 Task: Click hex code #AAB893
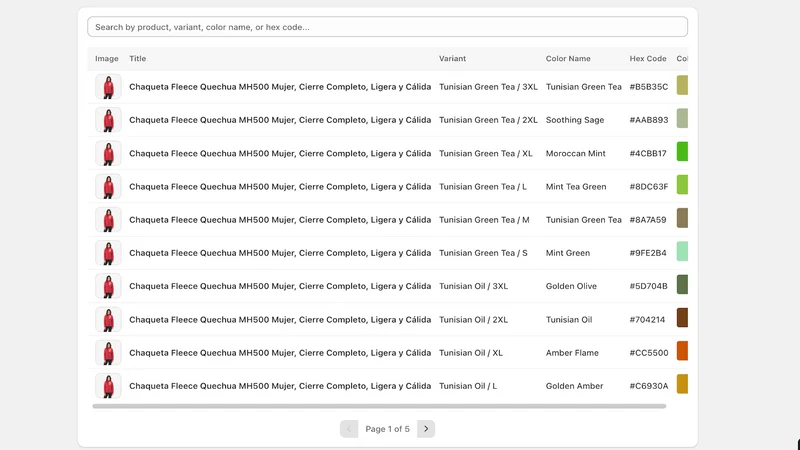[648, 120]
